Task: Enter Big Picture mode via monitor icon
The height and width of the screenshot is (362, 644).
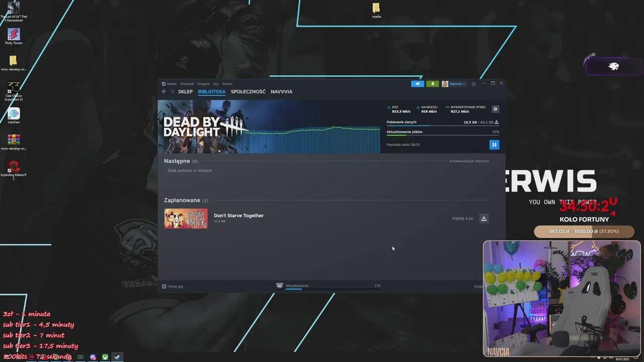Action: coord(473,84)
